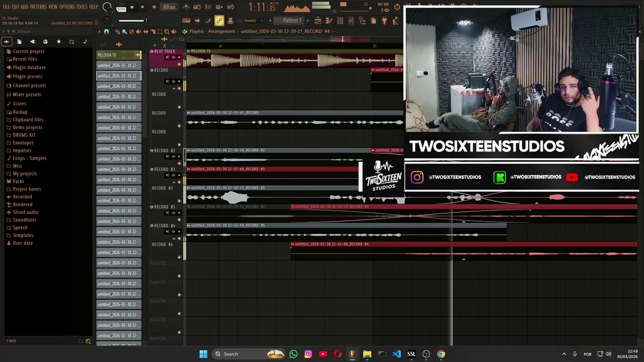Show browser starred favorites tab icon

[58, 41]
